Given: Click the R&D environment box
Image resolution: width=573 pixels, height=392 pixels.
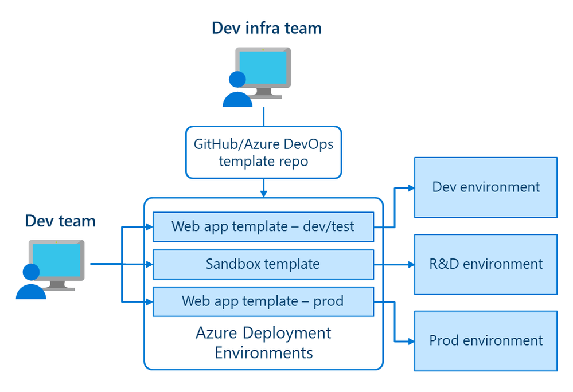Looking at the screenshot, I should pos(486,264).
